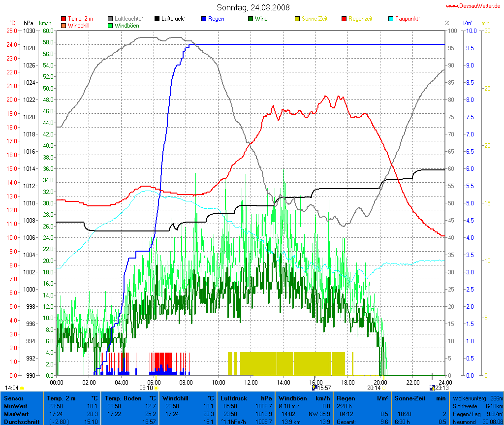This screenshot has height=425, width=504.
Task: Click the orange Windchill legend square
Action: pos(63,25)
